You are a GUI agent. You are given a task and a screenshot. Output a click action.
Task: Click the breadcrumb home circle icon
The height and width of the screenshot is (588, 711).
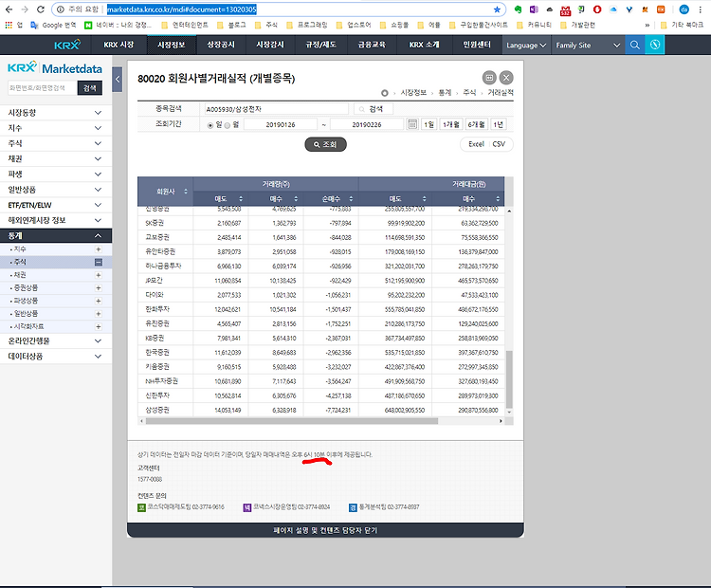[385, 93]
